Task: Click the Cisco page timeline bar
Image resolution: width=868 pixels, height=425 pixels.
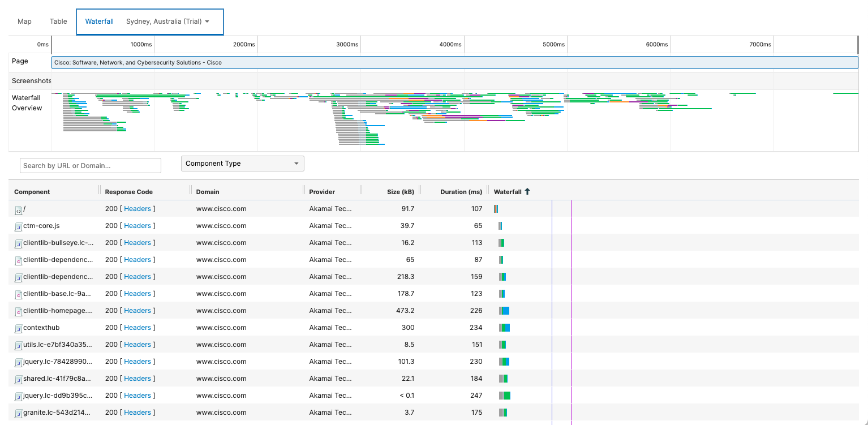Action: [x=454, y=62]
